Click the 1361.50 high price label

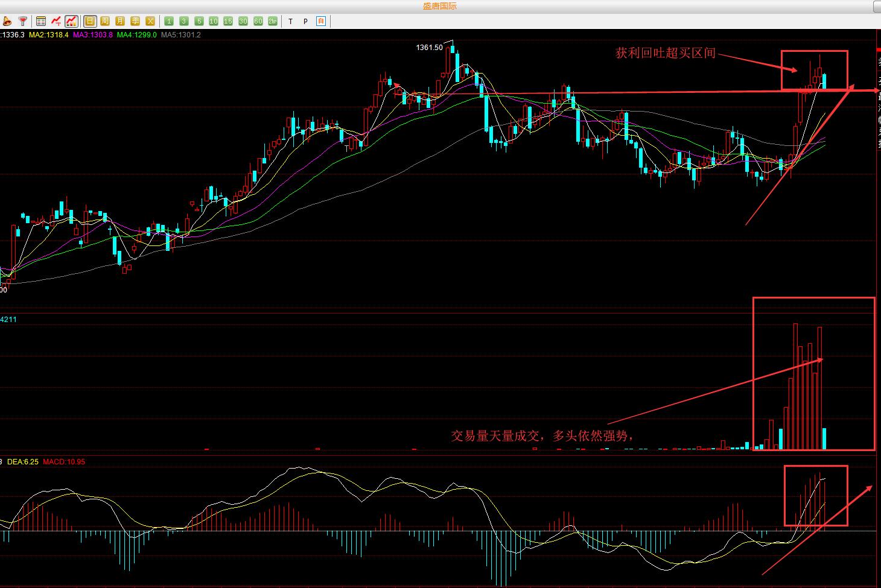[x=429, y=48]
